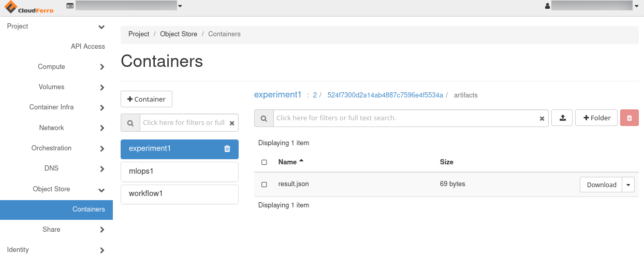The image size is (644, 267).
Task: Click the user profile icon in header
Action: coord(547,6)
